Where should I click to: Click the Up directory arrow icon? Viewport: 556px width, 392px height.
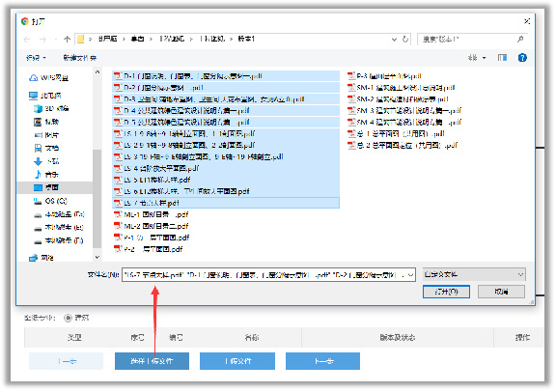pyautogui.click(x=67, y=40)
